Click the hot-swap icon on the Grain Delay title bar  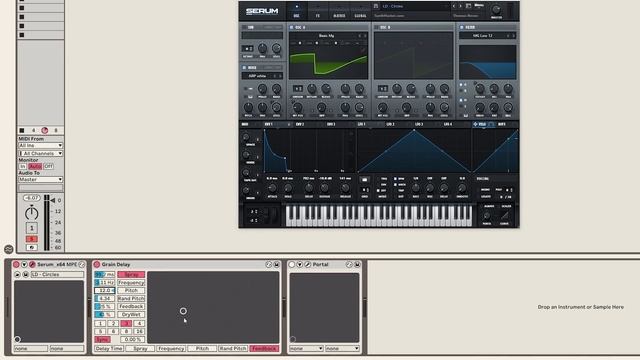(269, 264)
